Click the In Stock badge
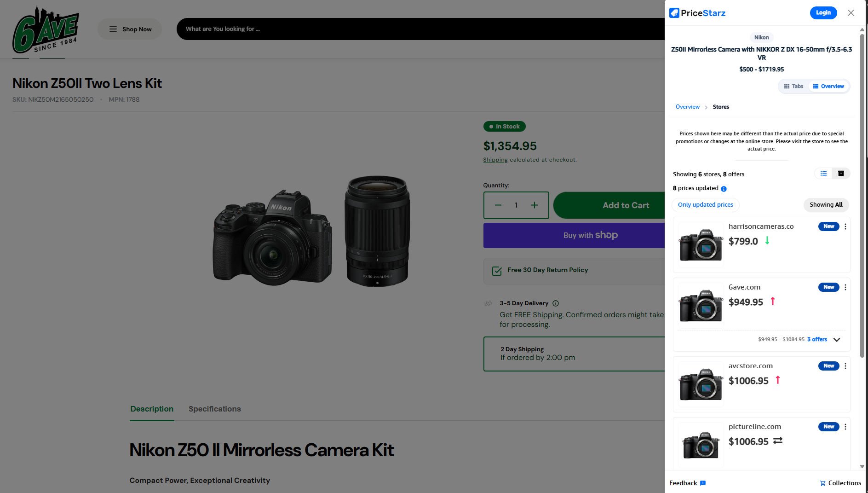Image resolution: width=868 pixels, height=493 pixels. (505, 127)
